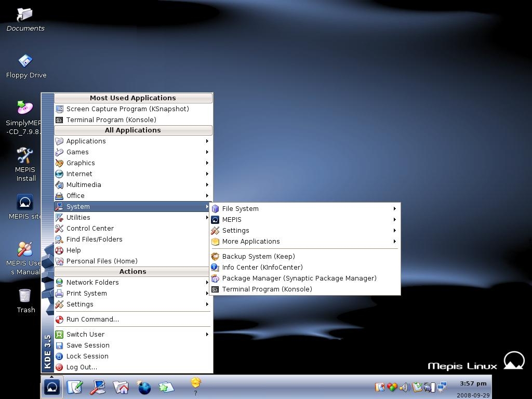Image resolution: width=532 pixels, height=399 pixels.
Task: Open the Settings submenu under Actions
Action: 134,304
